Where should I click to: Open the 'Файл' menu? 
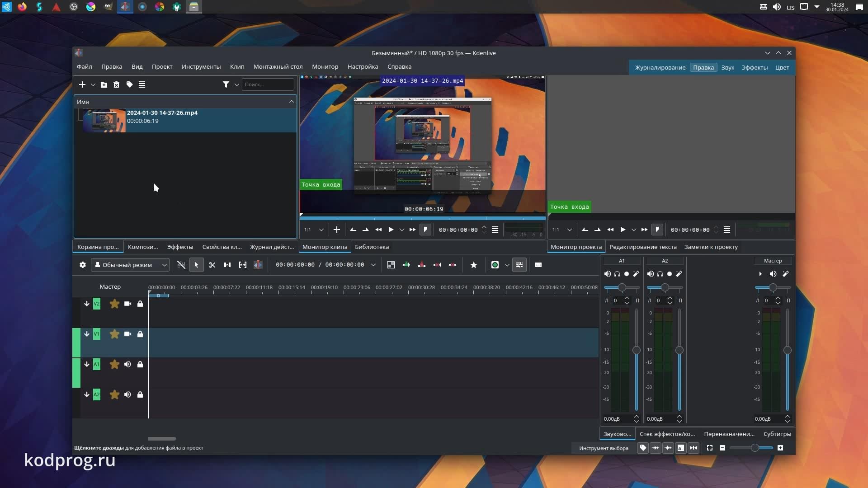pyautogui.click(x=85, y=67)
